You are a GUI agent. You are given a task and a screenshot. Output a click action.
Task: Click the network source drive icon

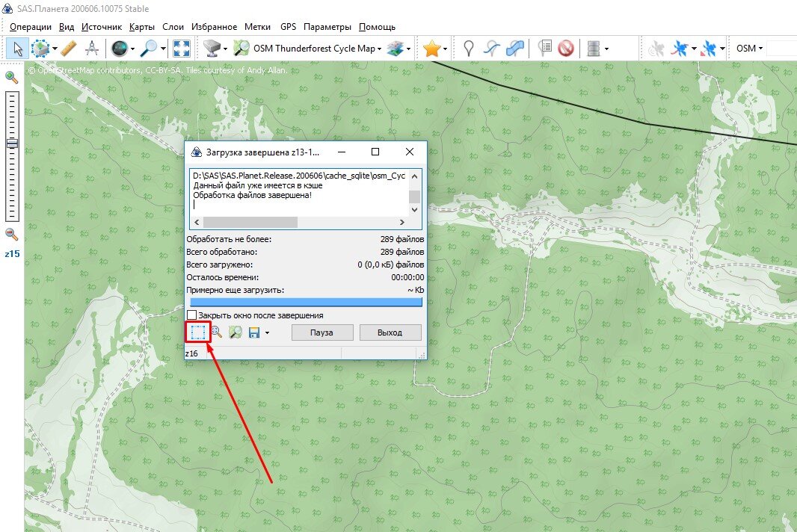(212, 49)
